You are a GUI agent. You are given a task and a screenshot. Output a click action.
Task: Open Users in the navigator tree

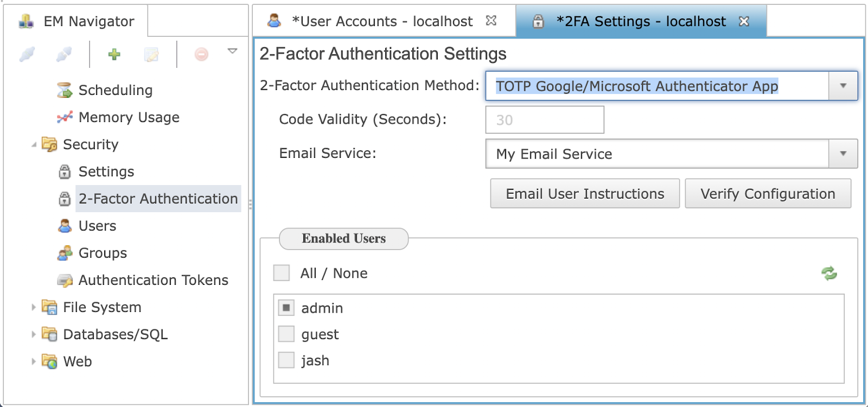98,226
